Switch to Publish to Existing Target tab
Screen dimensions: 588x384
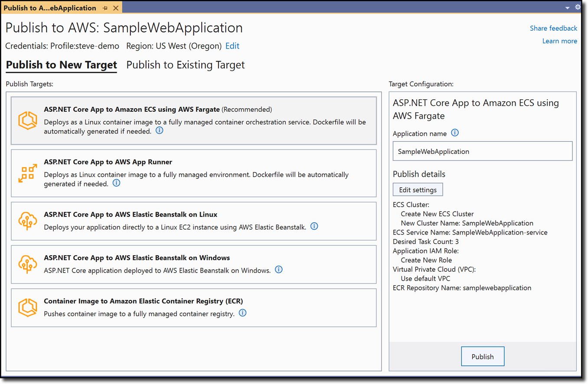tap(186, 65)
